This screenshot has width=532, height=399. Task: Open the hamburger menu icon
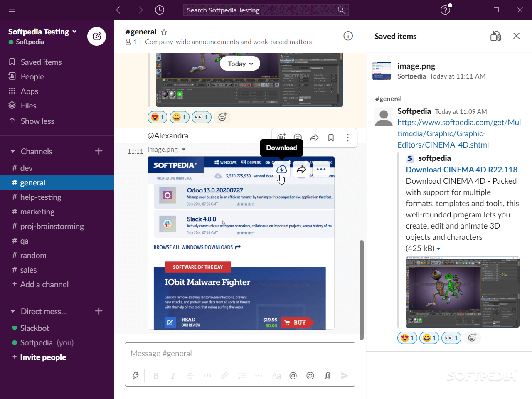[x=12, y=10]
